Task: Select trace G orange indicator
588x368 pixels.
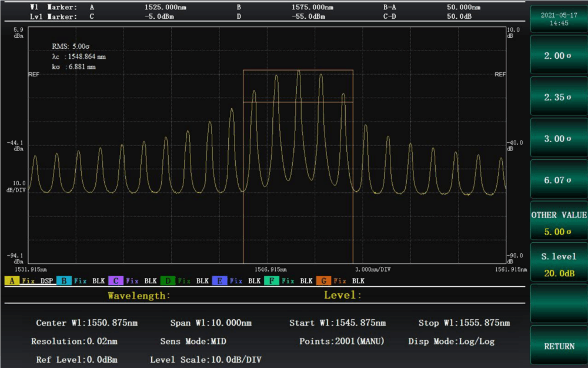Action: (323, 281)
